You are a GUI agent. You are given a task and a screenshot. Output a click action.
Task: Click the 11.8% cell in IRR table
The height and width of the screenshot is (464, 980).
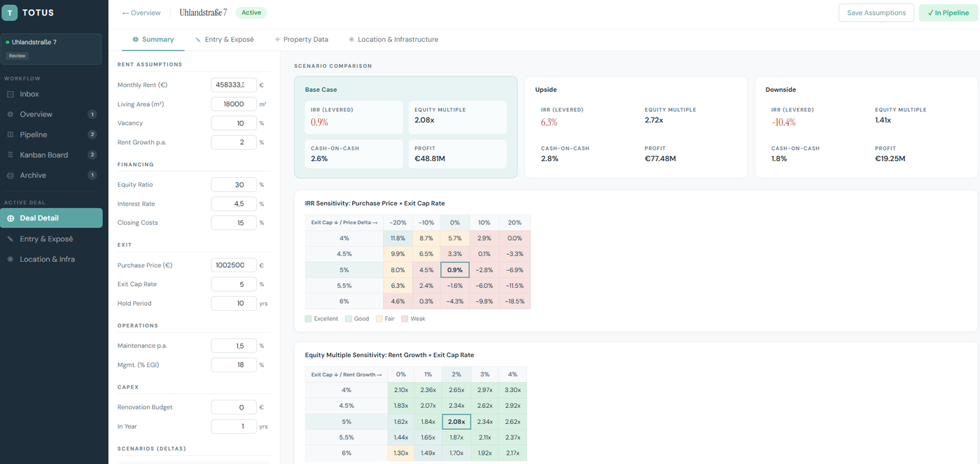[x=398, y=239]
